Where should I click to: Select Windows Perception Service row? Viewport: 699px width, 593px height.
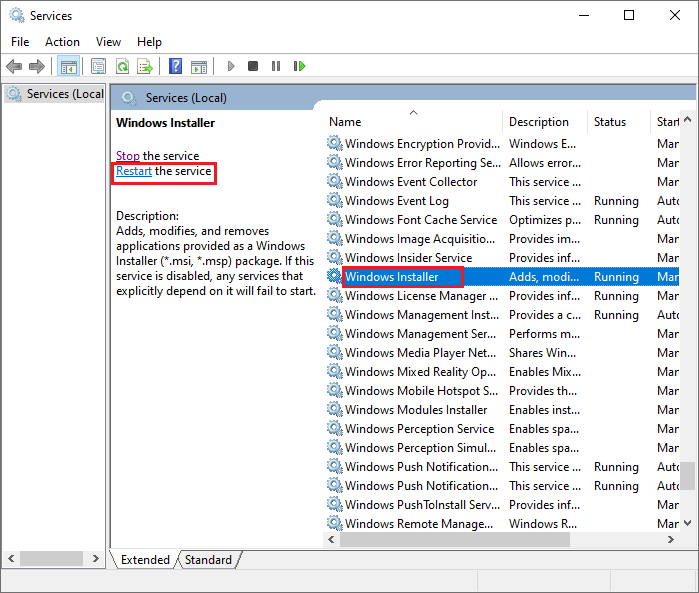[x=502, y=428]
